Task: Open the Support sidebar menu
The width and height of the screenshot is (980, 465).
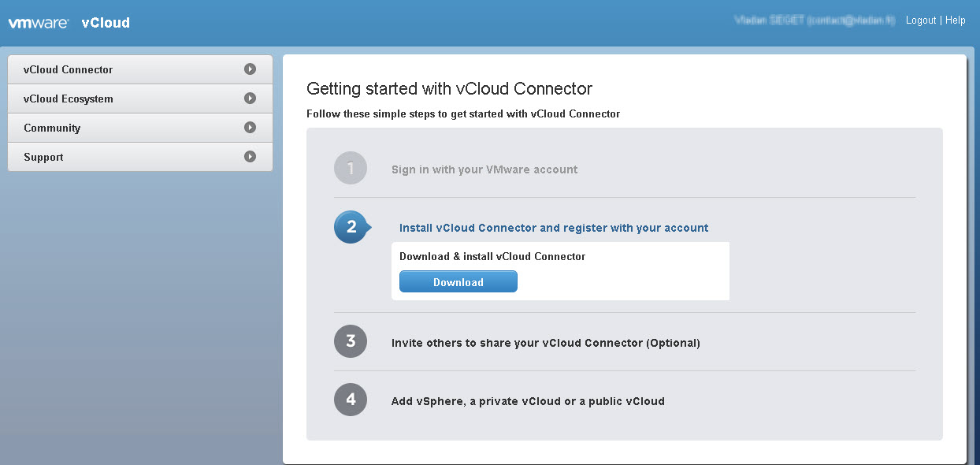Action: point(140,157)
